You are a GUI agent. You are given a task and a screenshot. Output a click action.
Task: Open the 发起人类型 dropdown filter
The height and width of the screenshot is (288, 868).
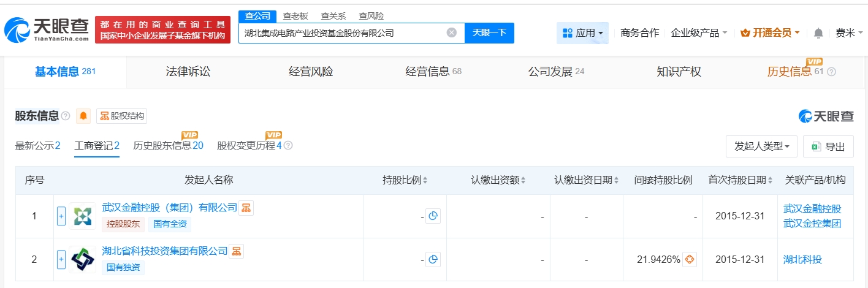[x=761, y=146]
